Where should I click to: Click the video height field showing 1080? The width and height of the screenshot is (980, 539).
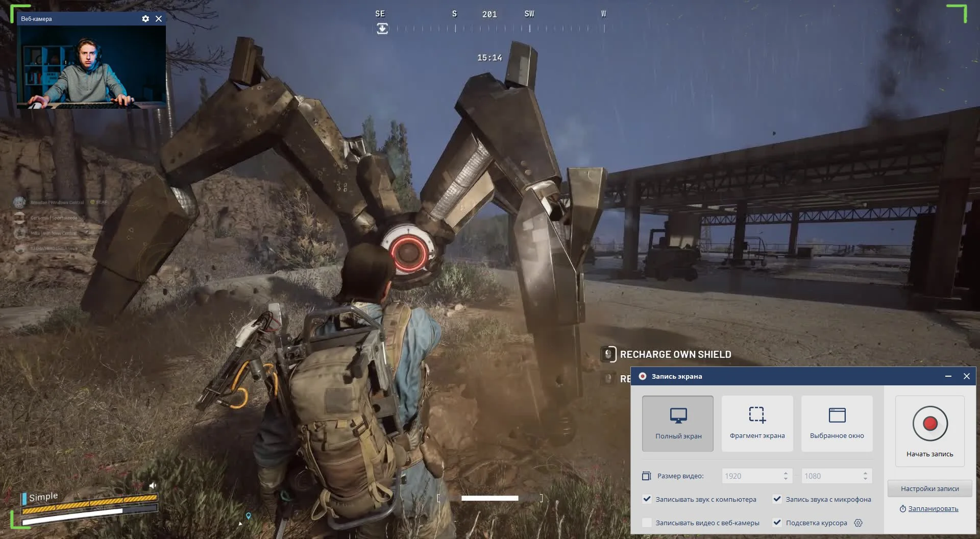837,476
